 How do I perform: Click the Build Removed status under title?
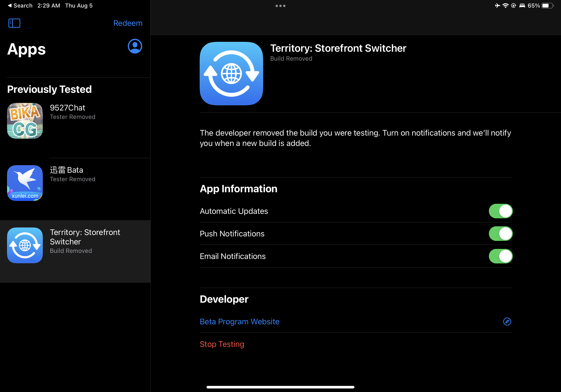291,59
